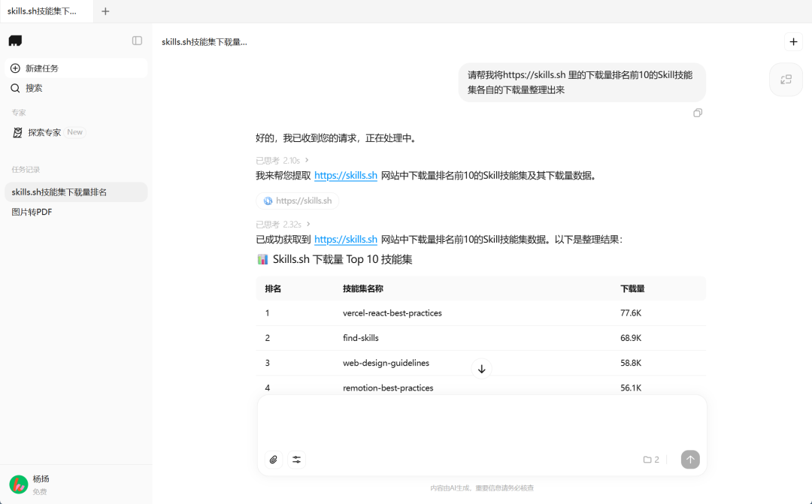The height and width of the screenshot is (504, 812).
Task: Open a new browser tab
Action: pos(105,11)
